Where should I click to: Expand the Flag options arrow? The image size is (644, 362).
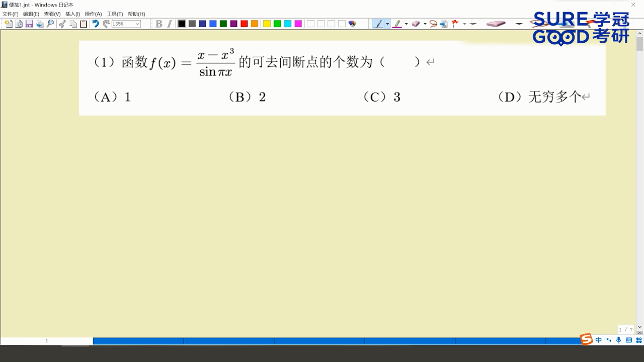pyautogui.click(x=464, y=24)
